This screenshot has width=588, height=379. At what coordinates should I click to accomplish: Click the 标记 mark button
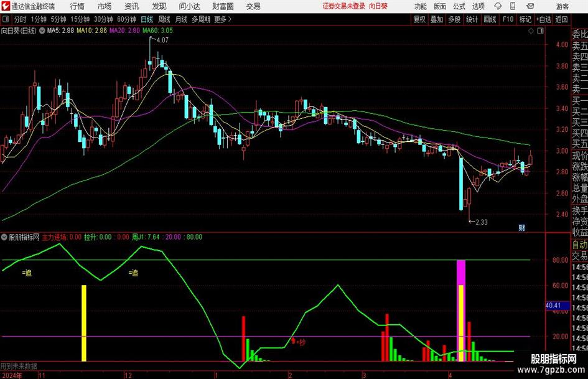pyautogui.click(x=525, y=19)
